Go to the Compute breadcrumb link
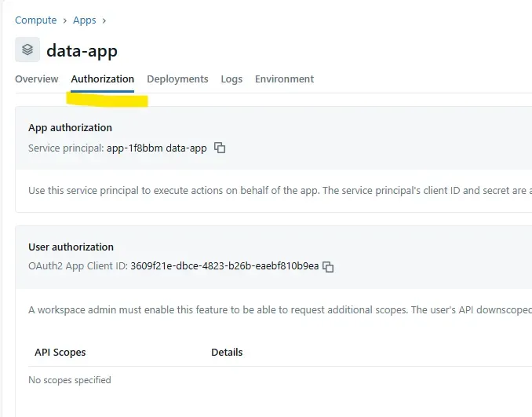Image resolution: width=532 pixels, height=417 pixels. coord(36,20)
